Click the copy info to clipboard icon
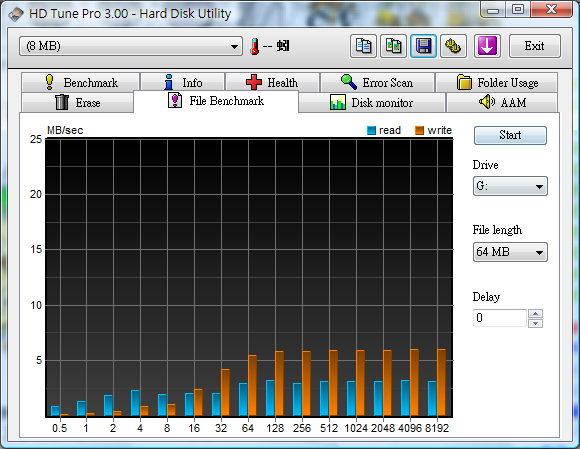This screenshot has height=449, width=580. pyautogui.click(x=363, y=46)
